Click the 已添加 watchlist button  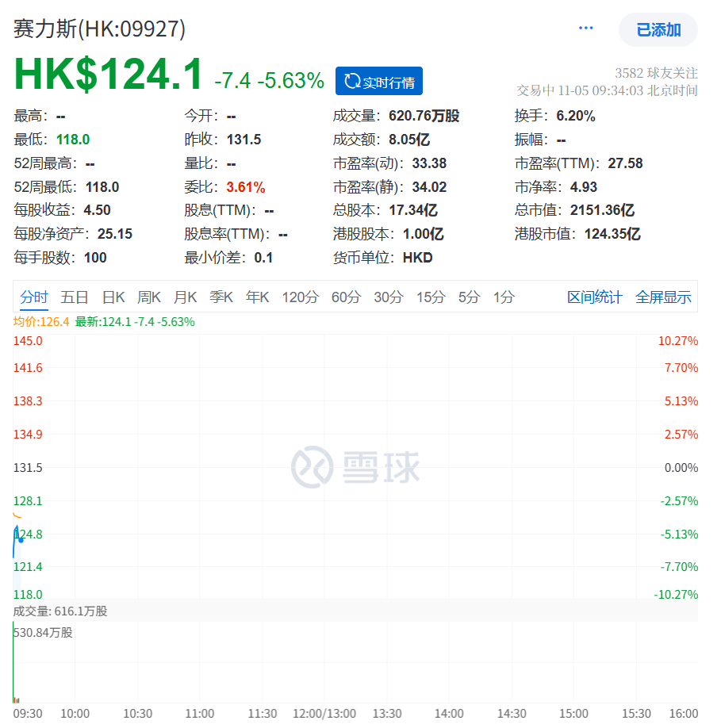658,30
